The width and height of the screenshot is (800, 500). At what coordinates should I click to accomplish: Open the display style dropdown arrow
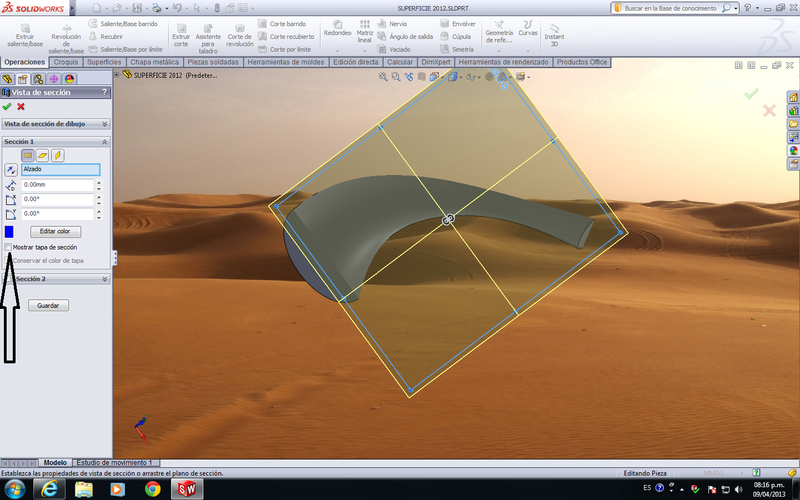pos(461,78)
